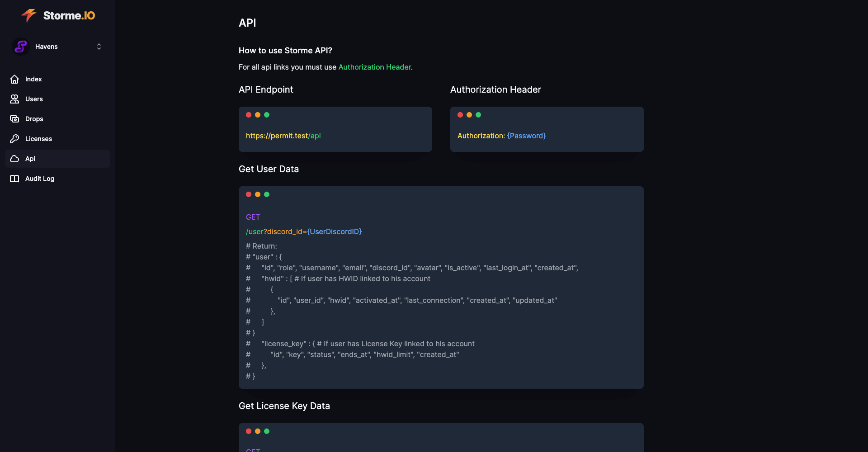Follow the Authorization Header green link
This screenshot has height=452, width=868.
click(375, 67)
